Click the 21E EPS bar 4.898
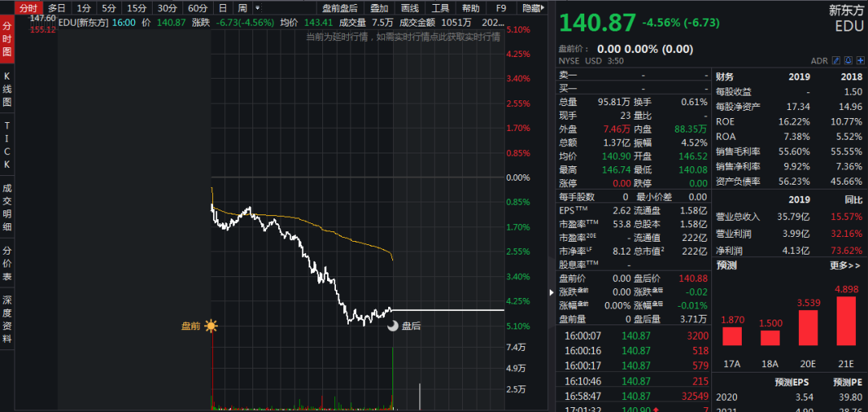This screenshot has height=412, width=868. [x=846, y=321]
